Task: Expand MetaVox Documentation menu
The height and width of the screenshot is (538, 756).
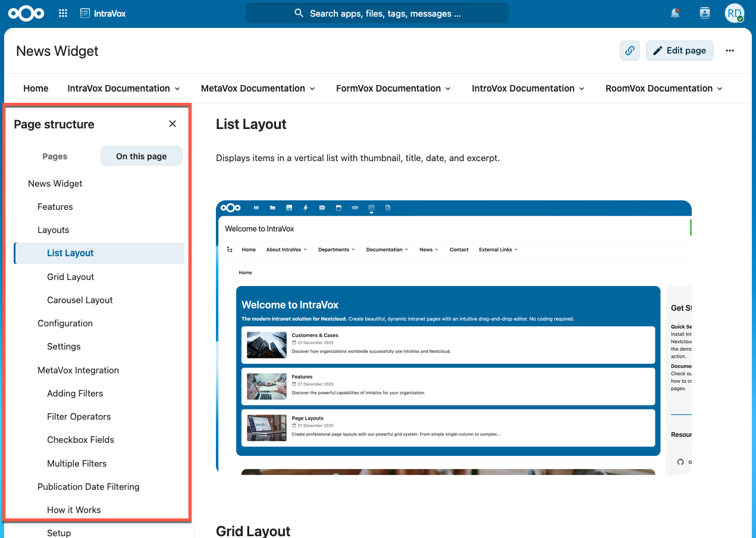Action: click(x=258, y=88)
